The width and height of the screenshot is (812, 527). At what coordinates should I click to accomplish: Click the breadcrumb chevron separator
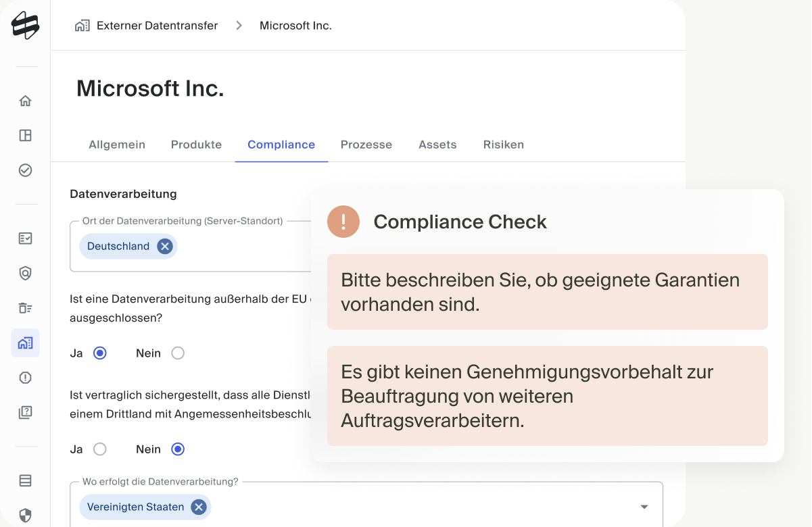click(239, 26)
